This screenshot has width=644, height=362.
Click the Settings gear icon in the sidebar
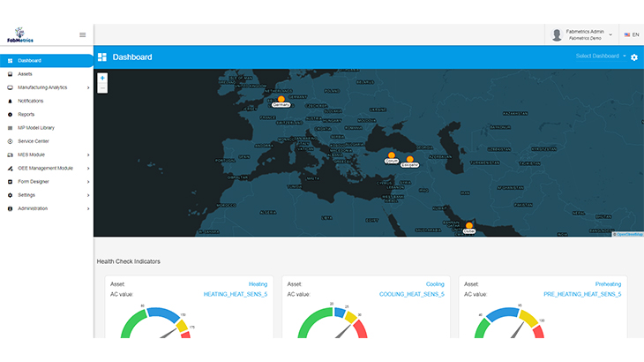(x=11, y=195)
